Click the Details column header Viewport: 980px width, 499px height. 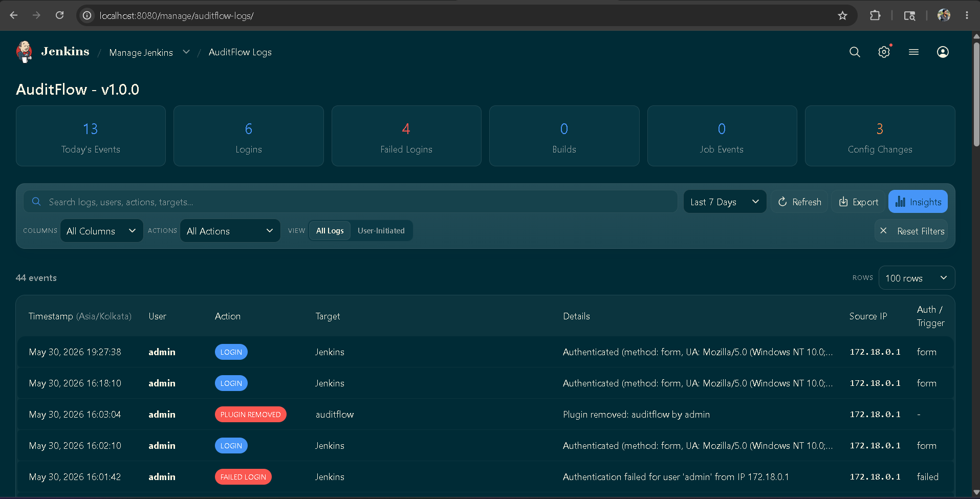click(576, 316)
